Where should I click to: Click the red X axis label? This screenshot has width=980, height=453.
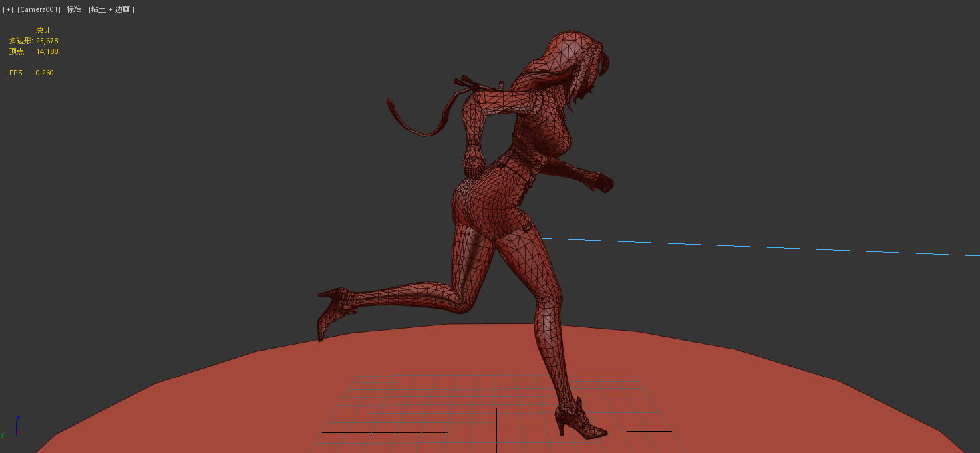pos(18,432)
